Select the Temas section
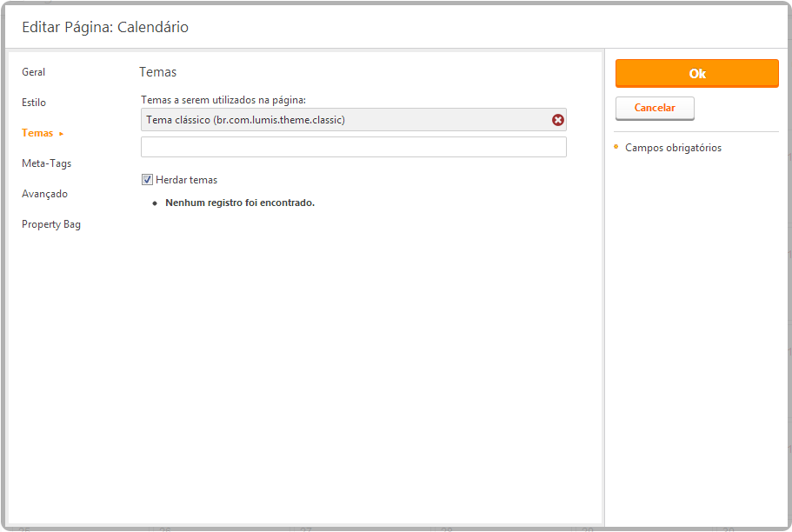 coord(37,133)
